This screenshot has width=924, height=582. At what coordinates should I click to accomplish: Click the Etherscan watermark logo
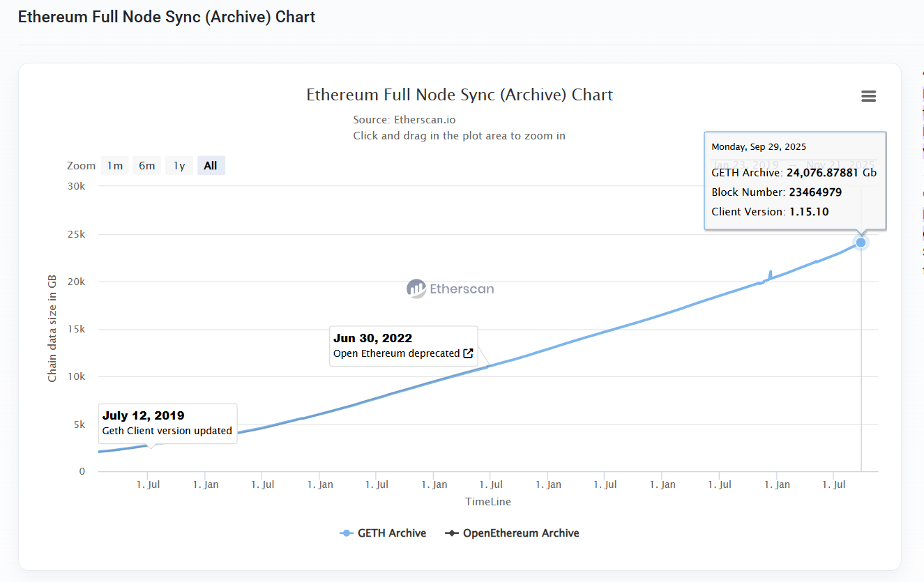pyautogui.click(x=450, y=289)
